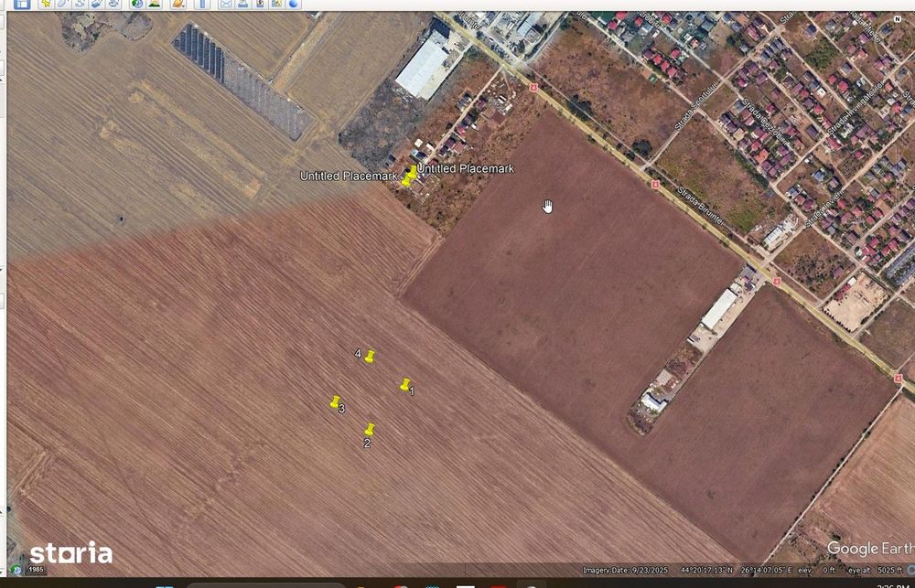Toggle the sidebar panel button
Viewport: 915px width, 588px height.
coord(22,4)
